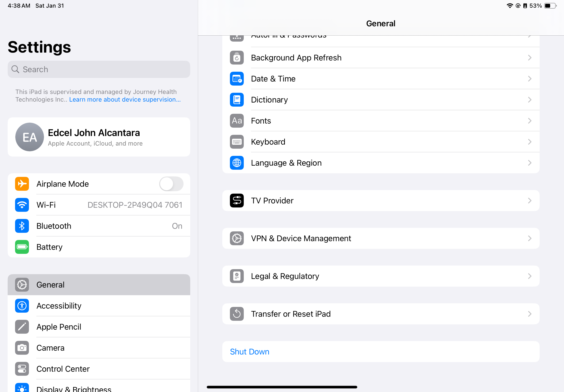Screen dimensions: 564x392
Task: Select Control Center in the settings sidebar
Action: (99, 369)
